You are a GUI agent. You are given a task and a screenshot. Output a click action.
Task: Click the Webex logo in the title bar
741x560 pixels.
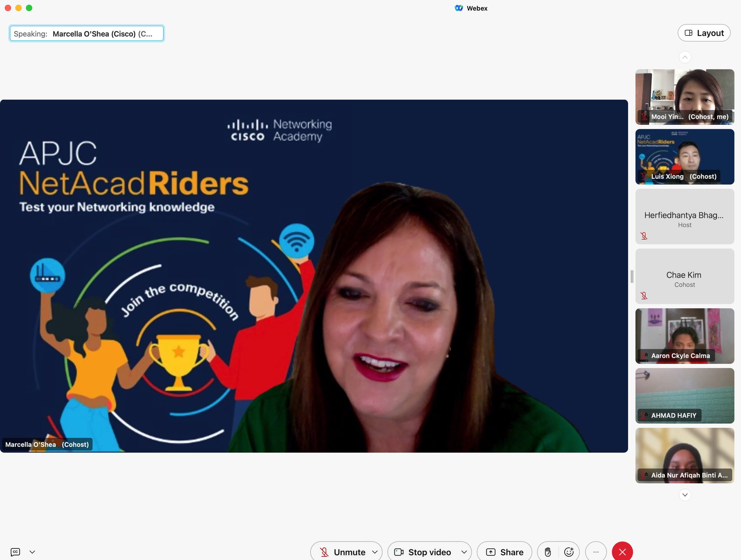pos(459,8)
